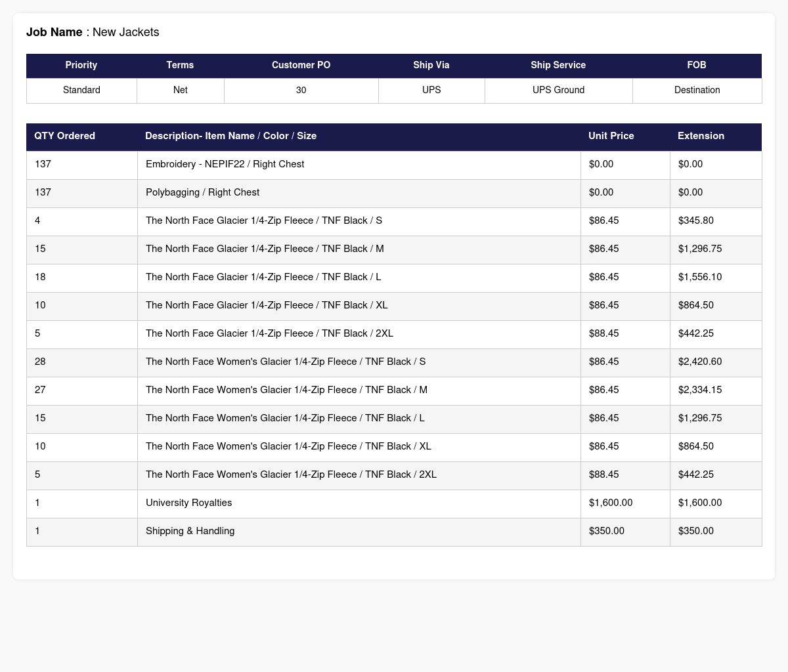
Task: Click quantity 18 in the Glacier L row
Action: pos(40,277)
